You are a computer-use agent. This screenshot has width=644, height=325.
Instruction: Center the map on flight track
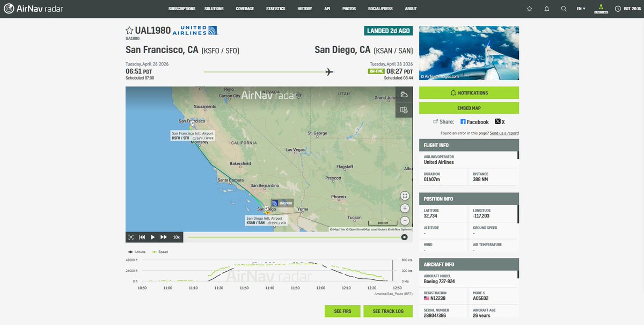pyautogui.click(x=130, y=237)
